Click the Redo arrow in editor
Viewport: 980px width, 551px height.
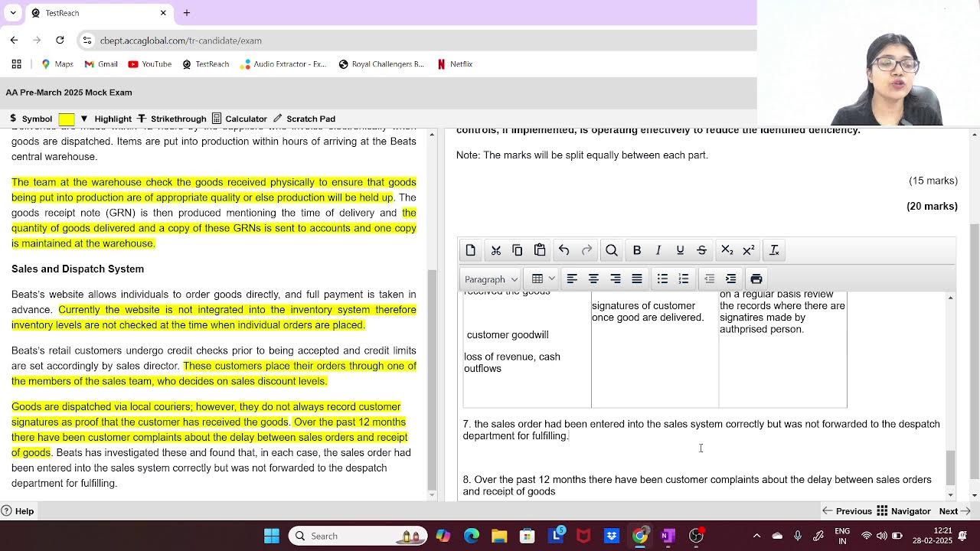[587, 250]
